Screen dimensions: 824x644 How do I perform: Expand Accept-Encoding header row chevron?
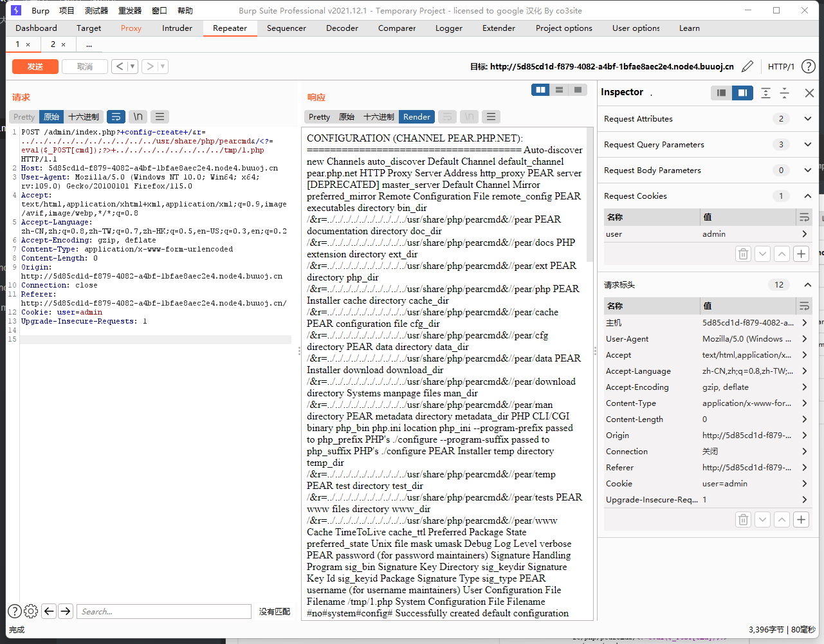804,387
